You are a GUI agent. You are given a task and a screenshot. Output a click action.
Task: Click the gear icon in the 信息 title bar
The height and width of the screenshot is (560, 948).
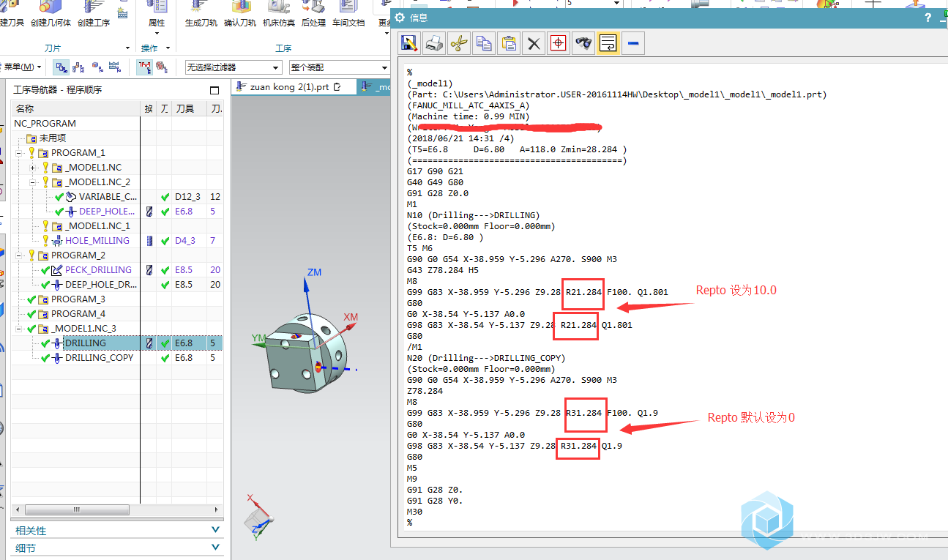pos(400,18)
